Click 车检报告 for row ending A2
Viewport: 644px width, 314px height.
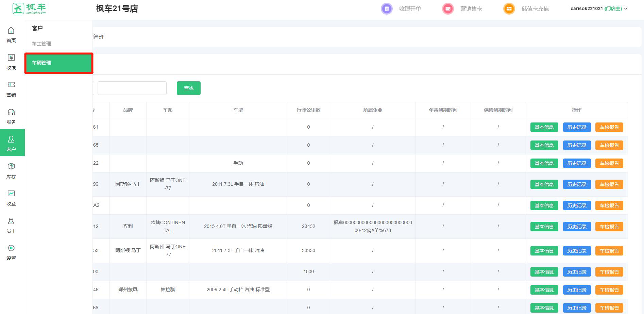point(609,205)
